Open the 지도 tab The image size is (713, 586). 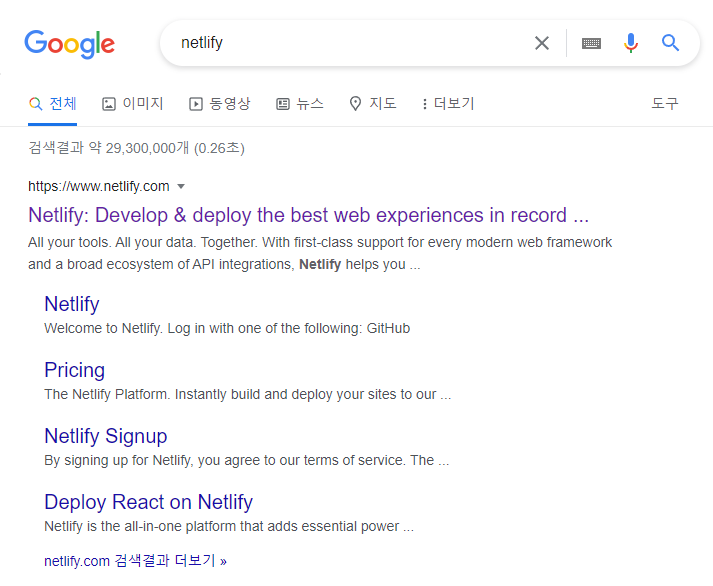(373, 104)
